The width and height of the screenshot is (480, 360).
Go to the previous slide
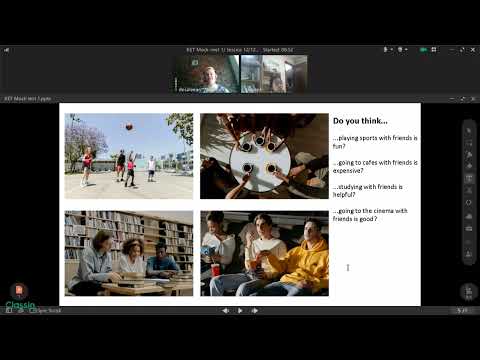tap(225, 311)
